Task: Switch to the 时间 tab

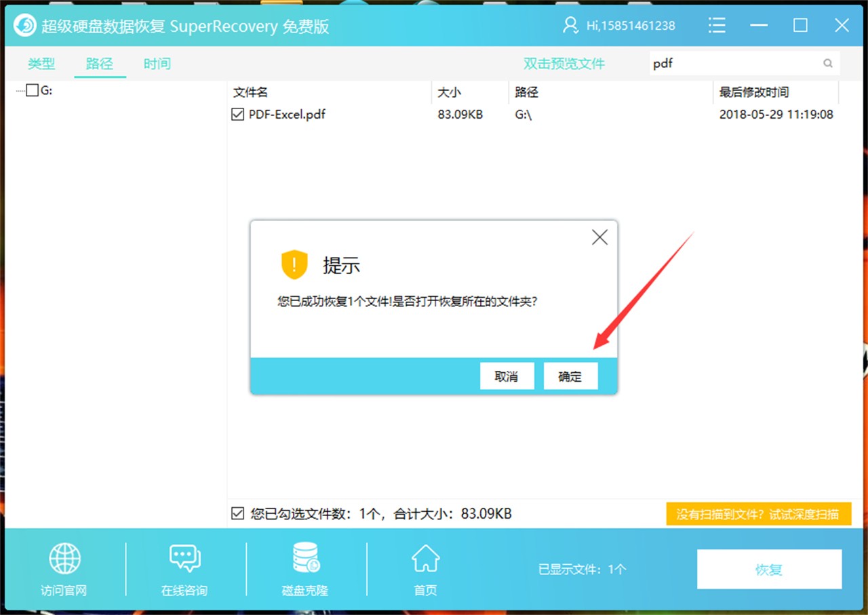Action: (157, 63)
